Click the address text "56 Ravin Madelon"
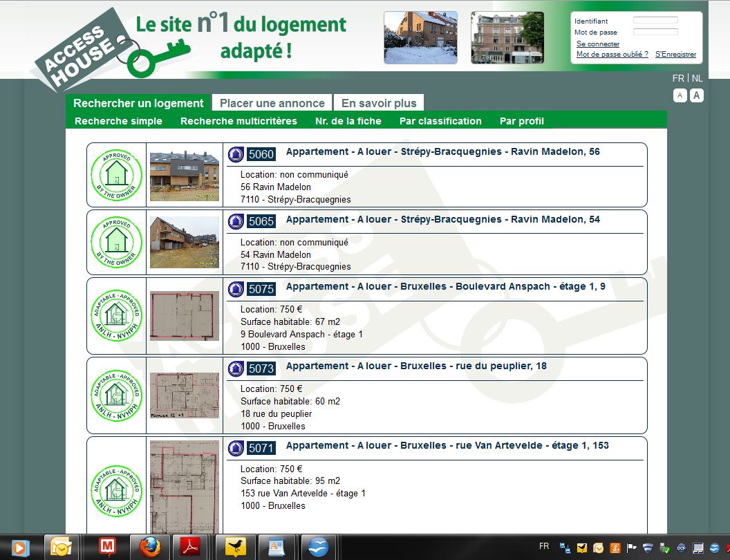730x560 pixels. pos(276,187)
